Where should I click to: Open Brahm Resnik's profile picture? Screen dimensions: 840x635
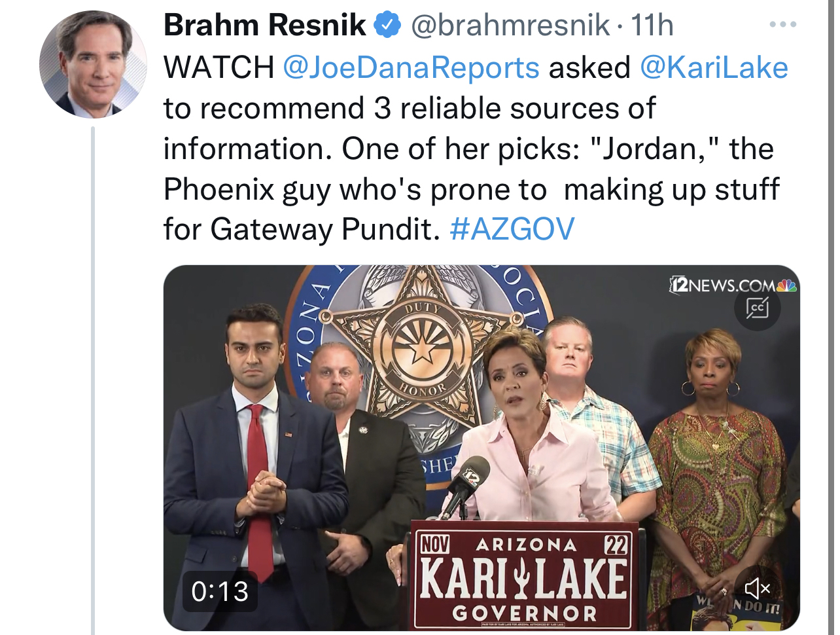pos(94,64)
